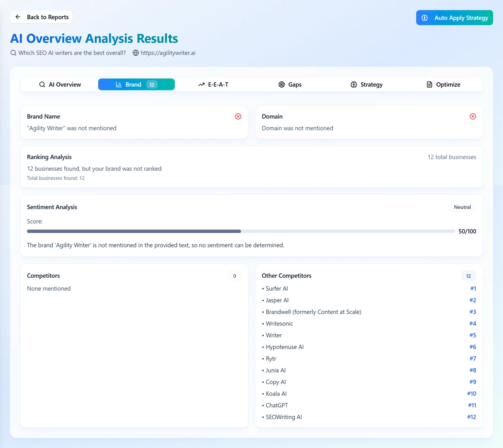Click the "Agility Writer" was not mentioned text
This screenshot has height=448, width=503.
coord(72,128)
